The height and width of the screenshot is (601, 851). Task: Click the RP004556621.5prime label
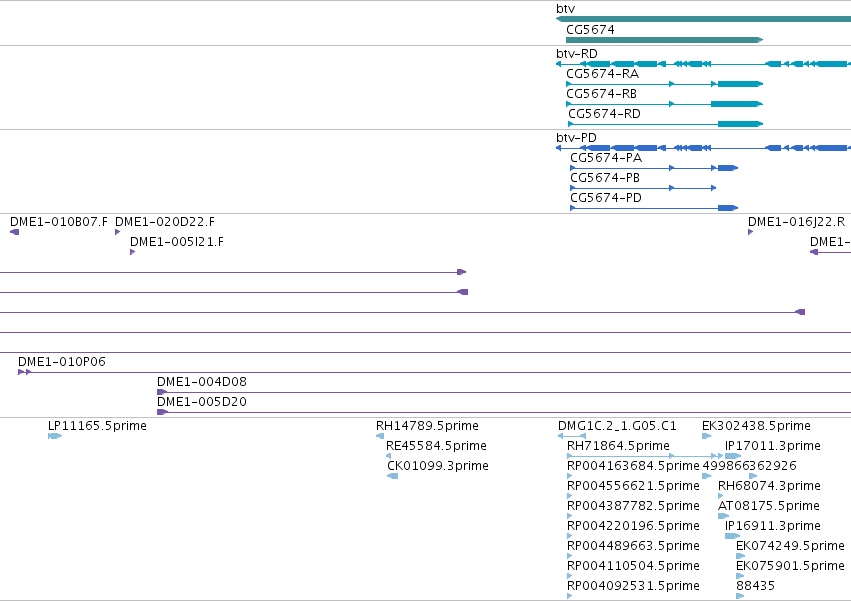pos(633,486)
